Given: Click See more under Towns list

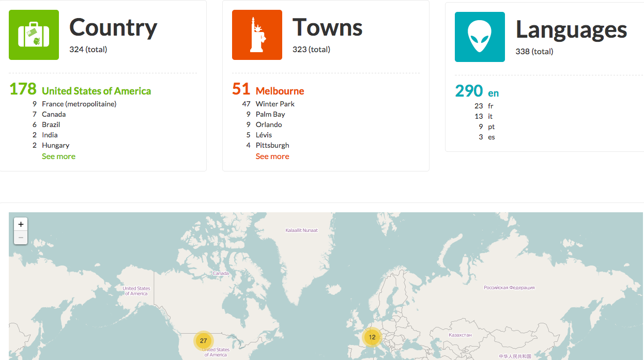Looking at the screenshot, I should pos(272,156).
